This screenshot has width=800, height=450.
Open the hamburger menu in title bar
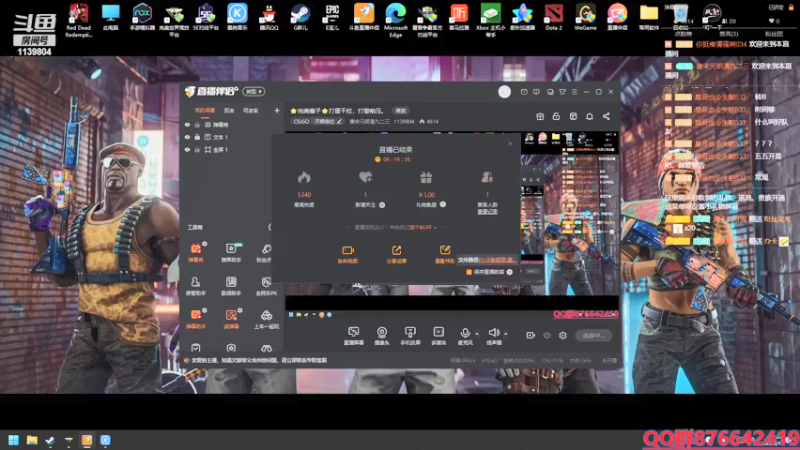(574, 92)
